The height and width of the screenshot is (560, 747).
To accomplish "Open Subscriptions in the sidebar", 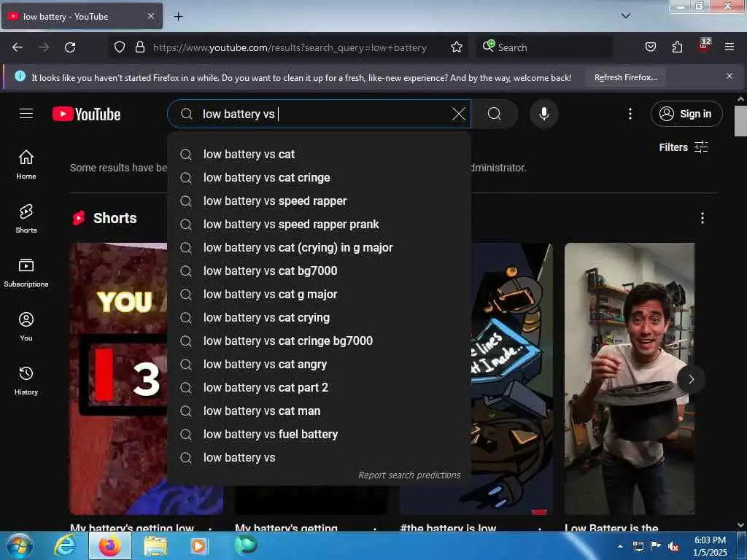I will (x=26, y=273).
